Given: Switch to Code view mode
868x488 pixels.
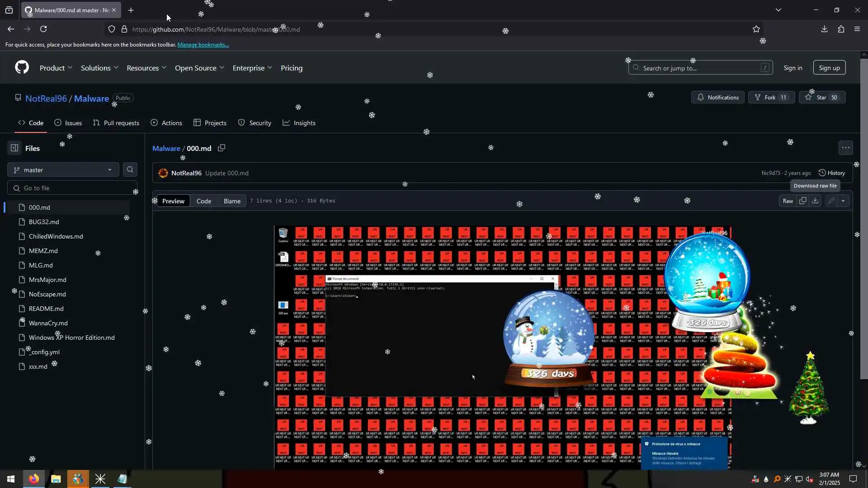Looking at the screenshot, I should (203, 201).
